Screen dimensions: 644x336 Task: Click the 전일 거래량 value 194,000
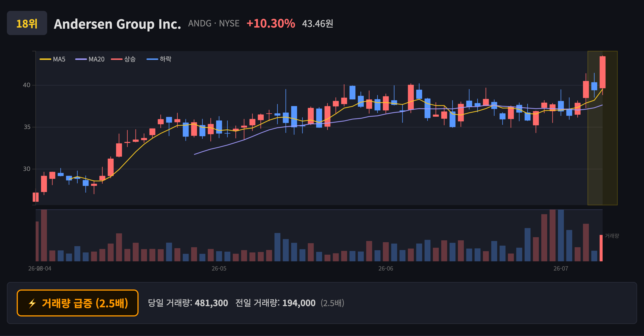[x=299, y=303]
